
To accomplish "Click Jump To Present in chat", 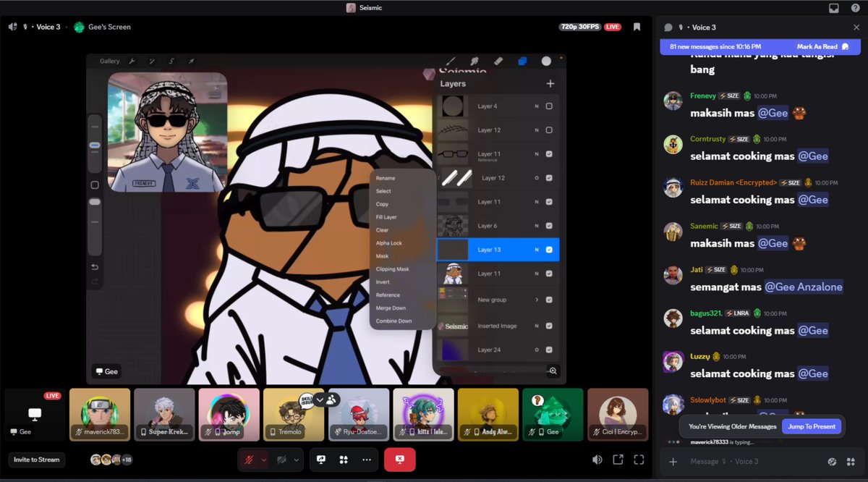I will point(812,426).
